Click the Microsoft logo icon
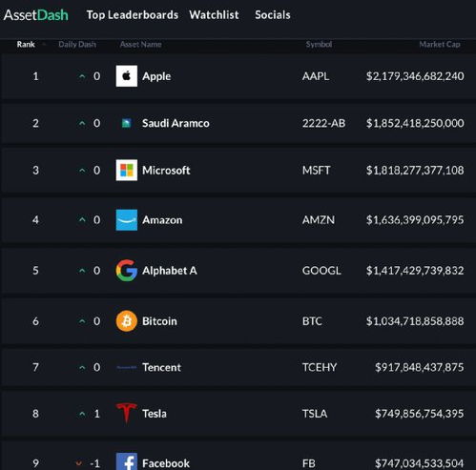The image size is (476, 470). 127,170
